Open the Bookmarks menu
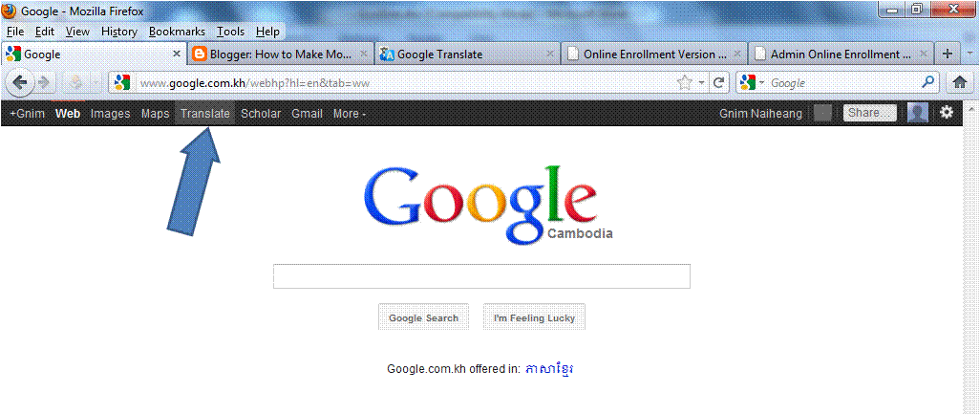Image resolution: width=980 pixels, height=415 pixels. click(177, 32)
